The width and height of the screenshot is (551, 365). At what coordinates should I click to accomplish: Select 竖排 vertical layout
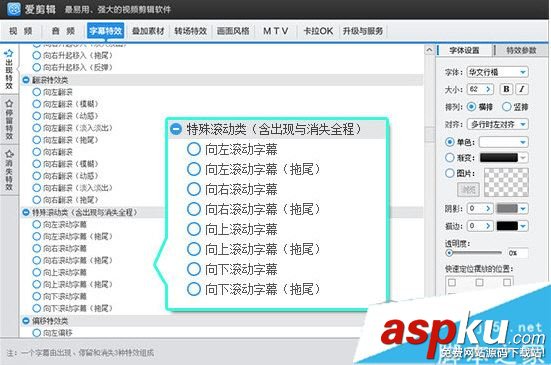click(x=506, y=106)
